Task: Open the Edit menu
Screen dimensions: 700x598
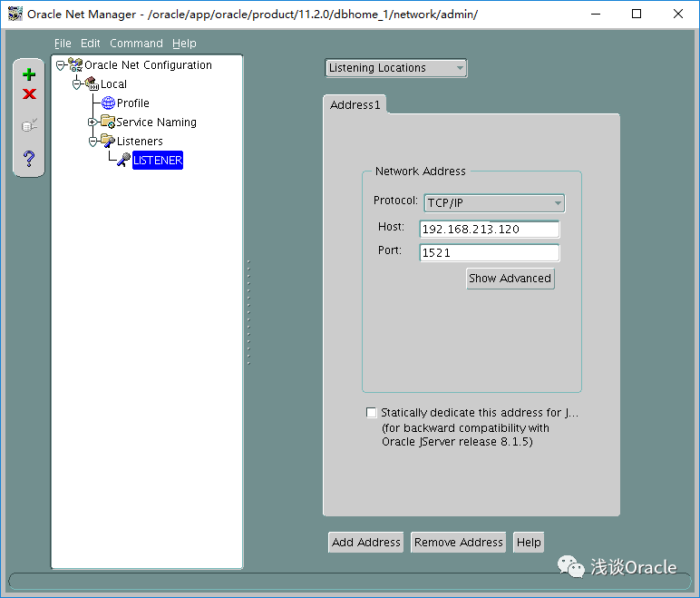Action: (x=90, y=44)
